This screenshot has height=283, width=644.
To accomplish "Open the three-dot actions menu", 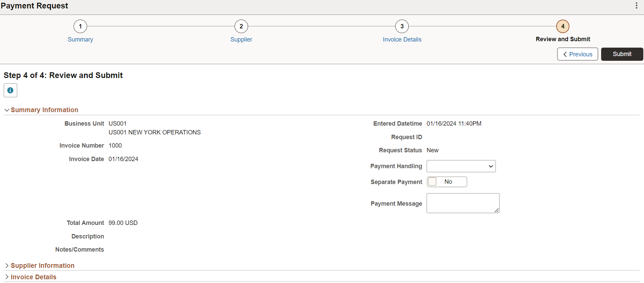I will 637,6.
